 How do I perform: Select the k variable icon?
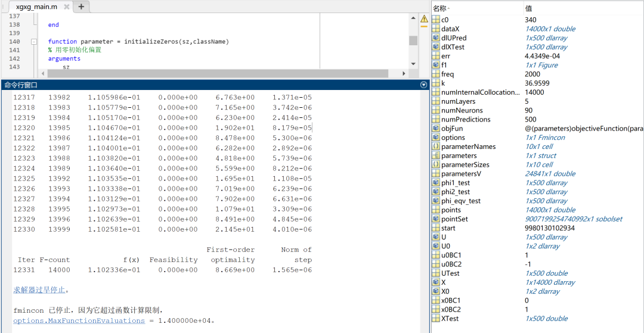click(x=436, y=83)
